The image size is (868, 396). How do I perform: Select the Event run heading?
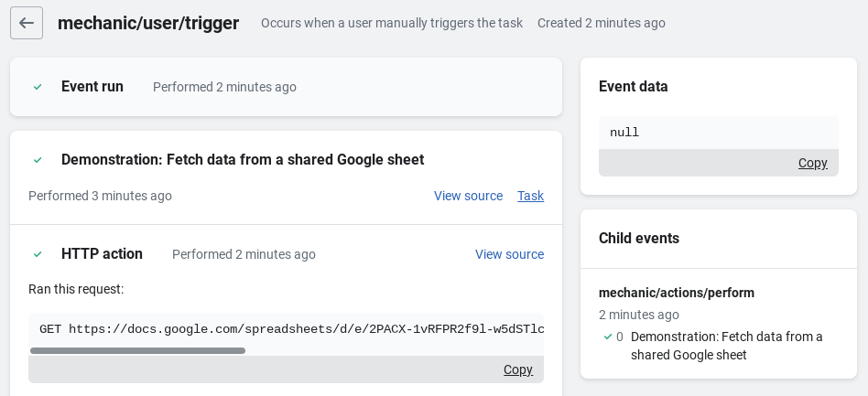[92, 87]
